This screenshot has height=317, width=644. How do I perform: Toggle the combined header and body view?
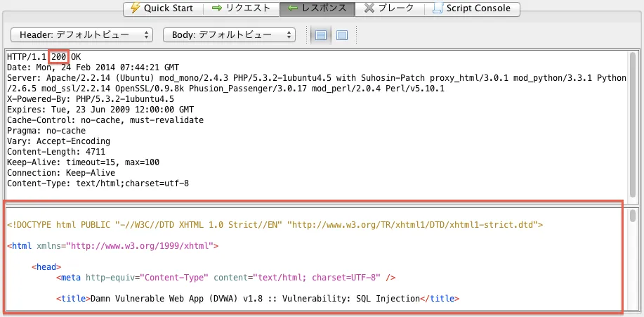pos(342,35)
